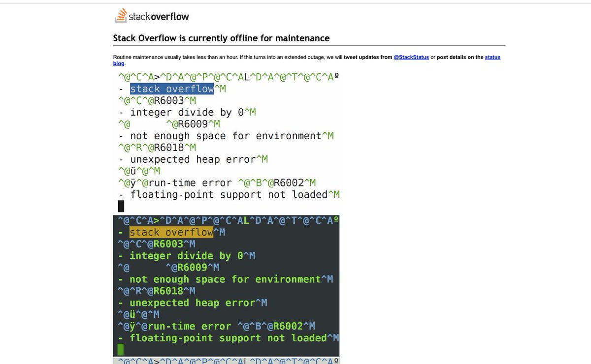The height and width of the screenshot is (364, 591).
Task: Click the black cursor block in light image
Action: tap(121, 207)
